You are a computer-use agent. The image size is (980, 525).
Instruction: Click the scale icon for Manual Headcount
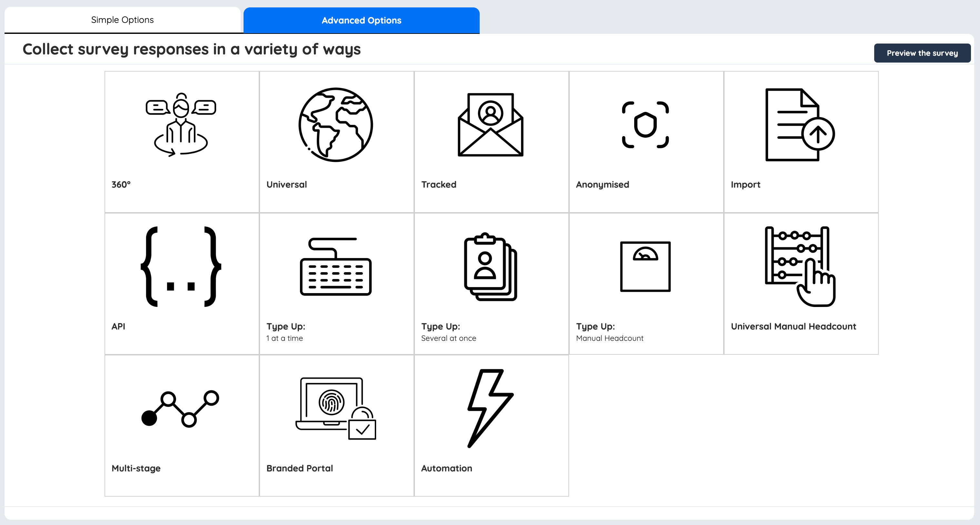645,266
